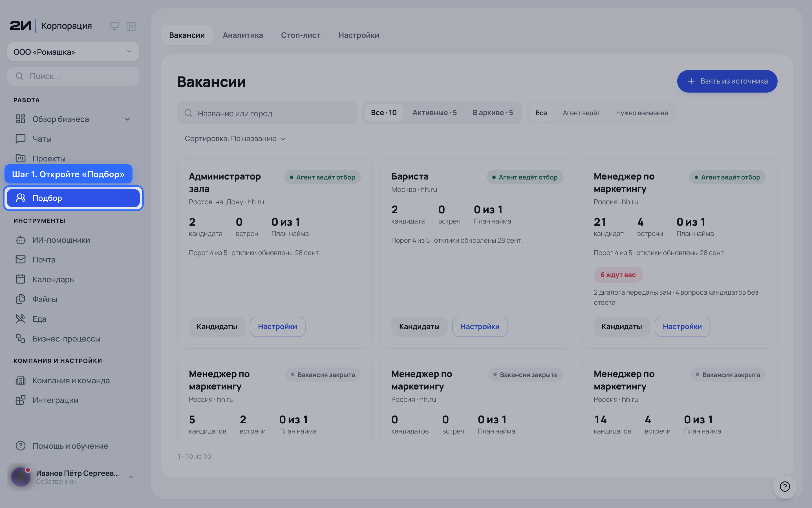Viewport: 812px width, 508px height.
Task: Click the sidebar Поиск... field
Action: (x=73, y=76)
